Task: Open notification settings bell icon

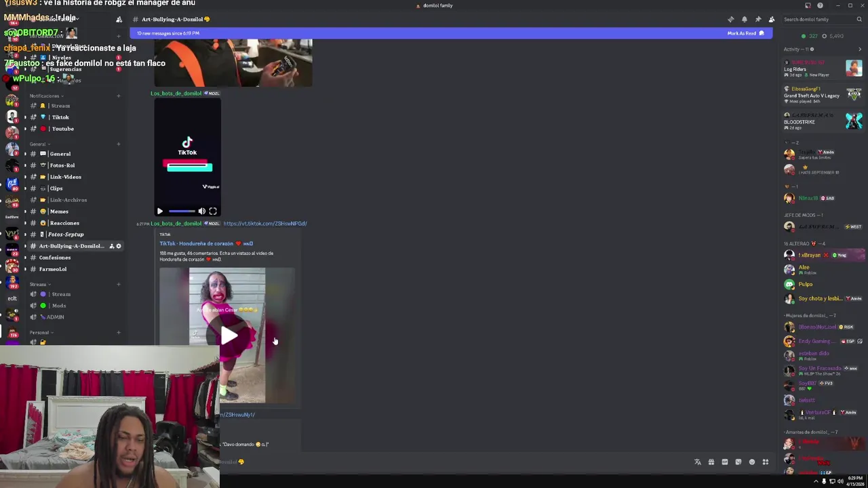Action: (744, 20)
